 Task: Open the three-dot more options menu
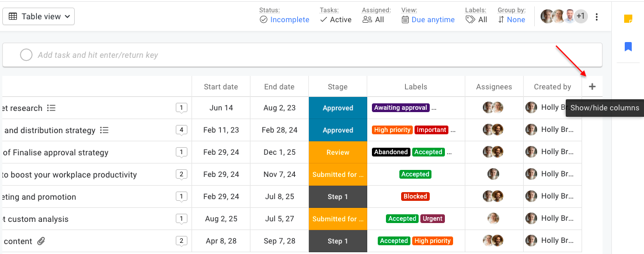coord(597,17)
